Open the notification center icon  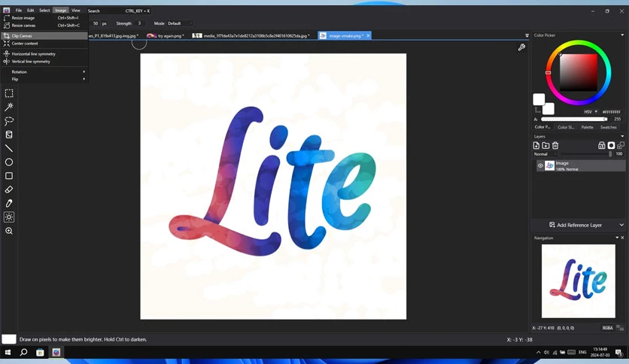[618, 353]
